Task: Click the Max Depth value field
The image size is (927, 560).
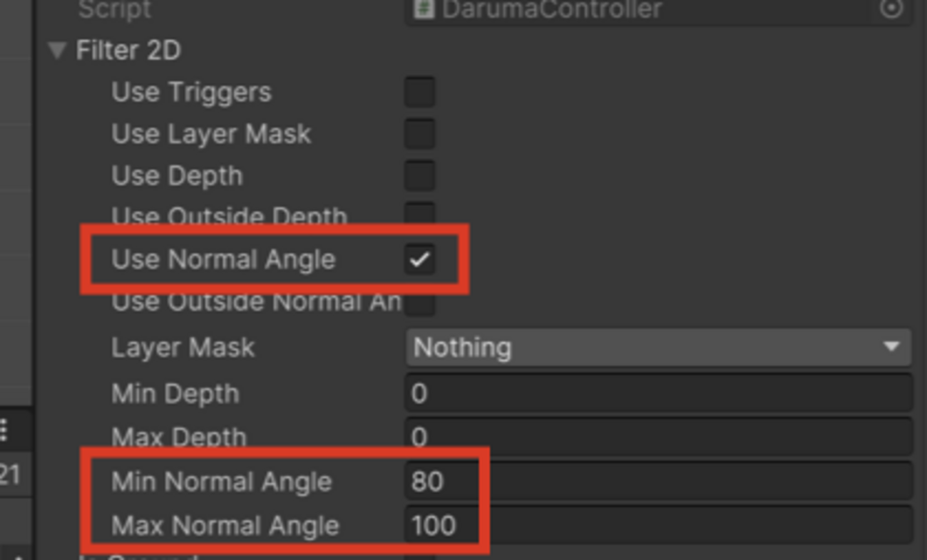Action: click(x=657, y=435)
